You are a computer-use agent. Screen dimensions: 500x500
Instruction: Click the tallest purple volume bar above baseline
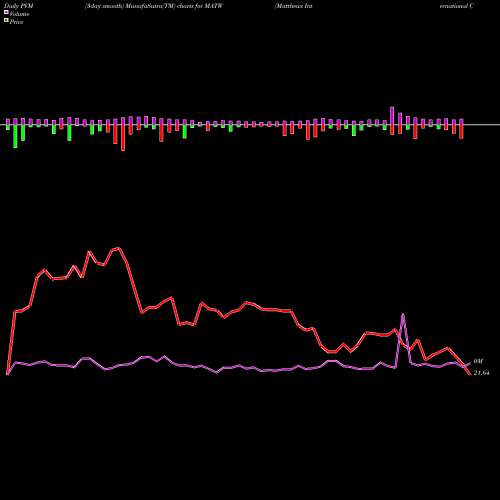pos(392,115)
